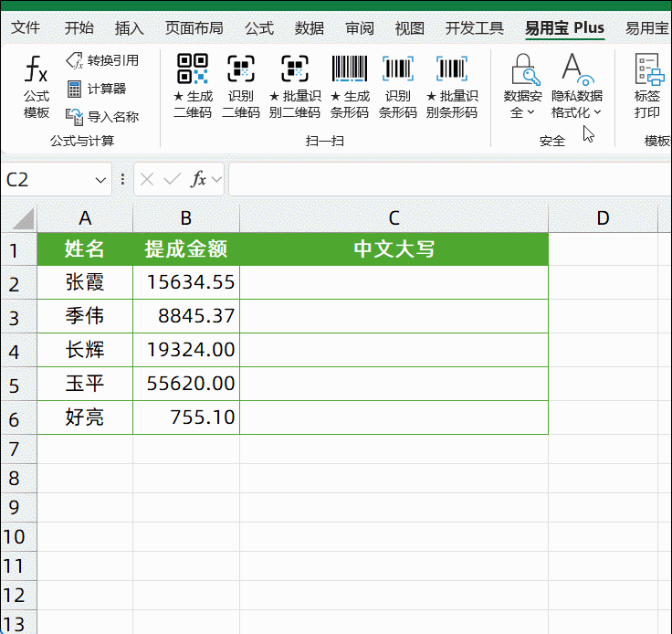Select cell B2 containing 15634.55
Image resolution: width=672 pixels, height=634 pixels.
(x=186, y=282)
